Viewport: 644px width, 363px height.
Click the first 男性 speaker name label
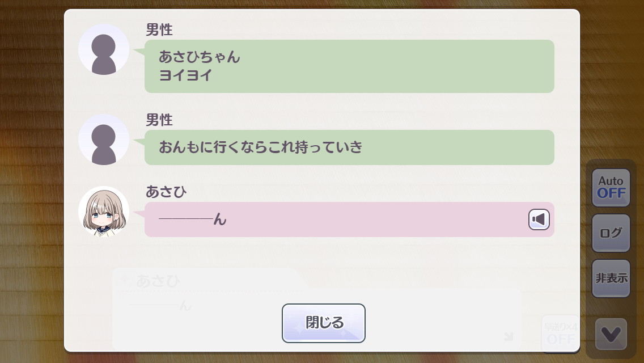pos(159,30)
